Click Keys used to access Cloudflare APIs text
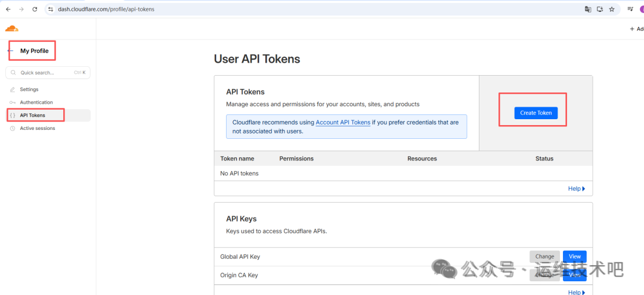The width and height of the screenshot is (644, 295). click(x=277, y=231)
